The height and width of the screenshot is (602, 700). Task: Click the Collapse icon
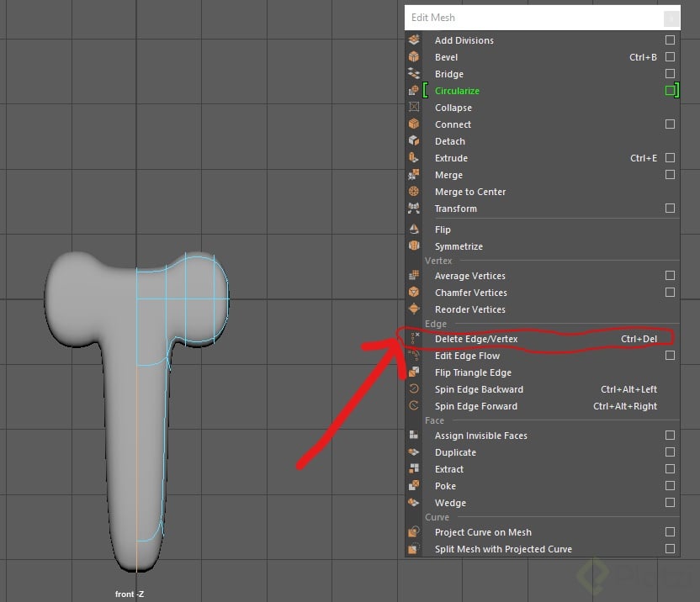click(x=414, y=107)
